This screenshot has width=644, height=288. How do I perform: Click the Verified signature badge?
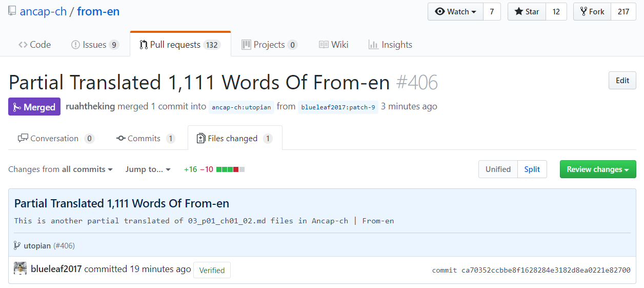pyautogui.click(x=212, y=270)
